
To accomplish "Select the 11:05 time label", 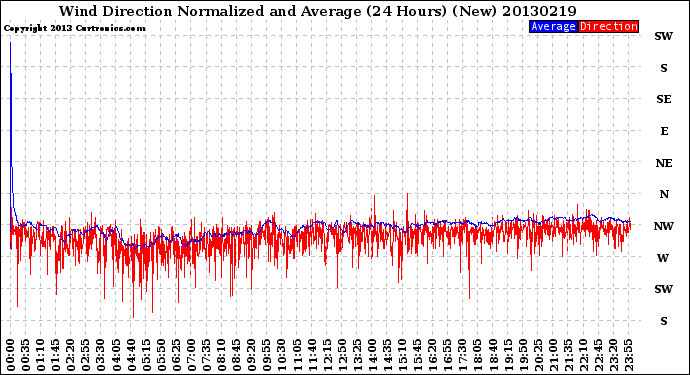I will (297, 355).
